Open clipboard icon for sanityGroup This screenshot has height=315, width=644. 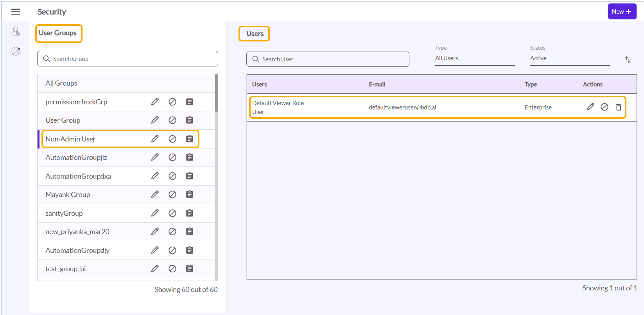pyautogui.click(x=190, y=213)
